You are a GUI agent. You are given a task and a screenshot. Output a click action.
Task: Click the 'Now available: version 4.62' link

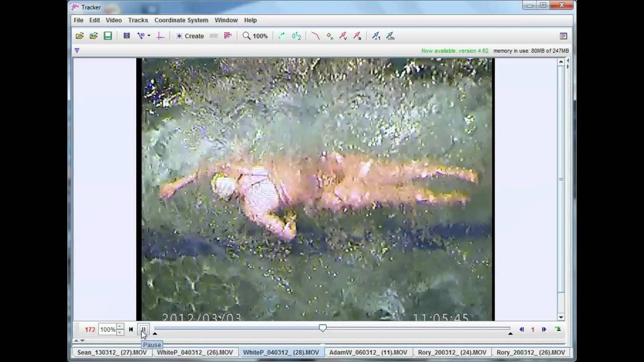click(455, 51)
